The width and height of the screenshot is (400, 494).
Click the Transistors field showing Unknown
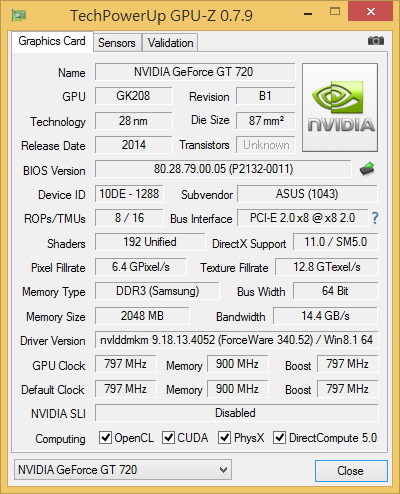(x=266, y=145)
